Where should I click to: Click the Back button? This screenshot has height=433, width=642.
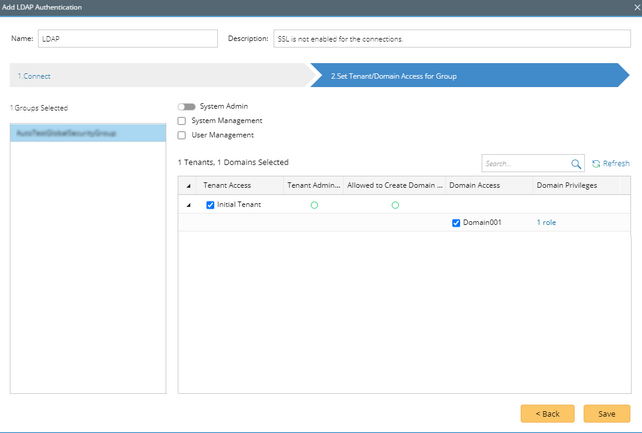[x=547, y=413]
